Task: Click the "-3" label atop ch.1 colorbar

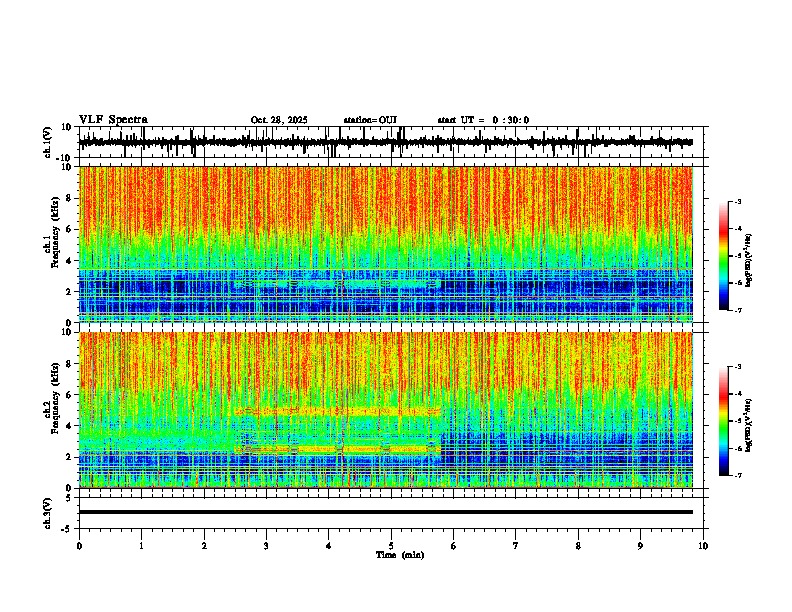Action: [x=737, y=201]
